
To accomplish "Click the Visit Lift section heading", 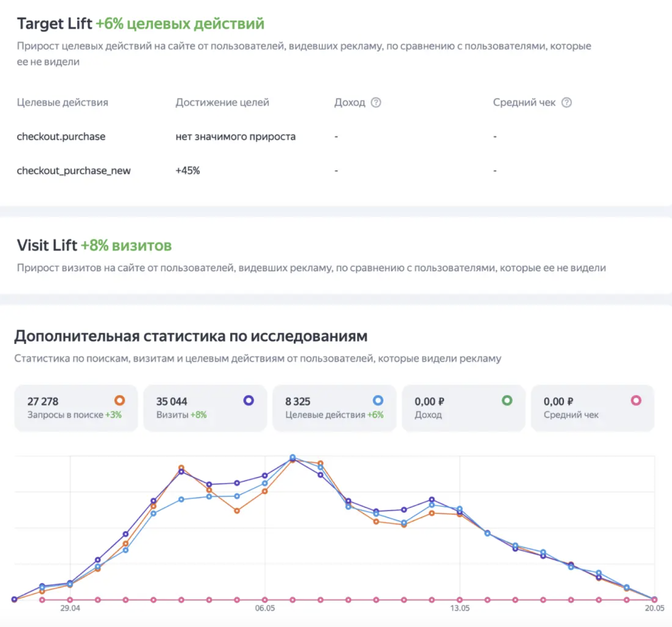I will (47, 245).
